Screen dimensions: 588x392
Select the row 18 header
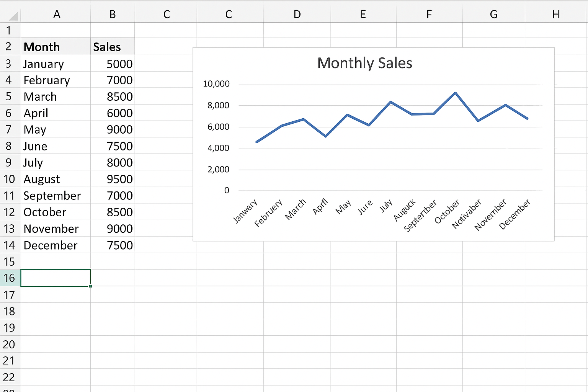pyautogui.click(x=10, y=311)
